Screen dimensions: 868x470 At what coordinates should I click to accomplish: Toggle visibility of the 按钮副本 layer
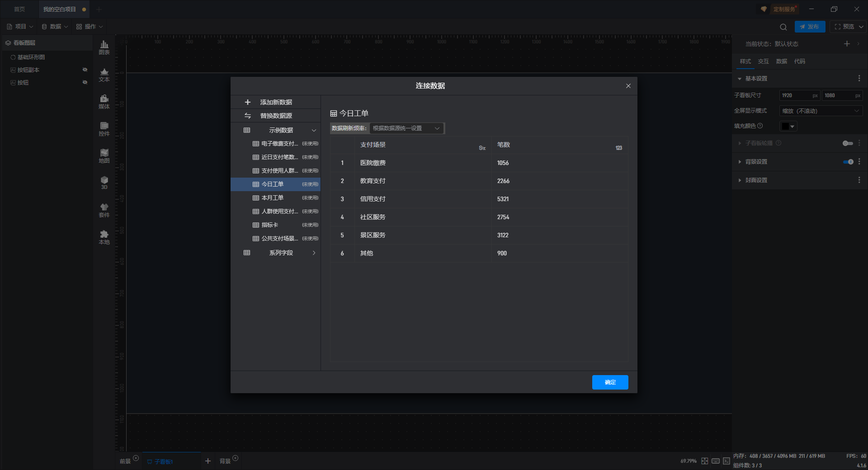pos(85,70)
